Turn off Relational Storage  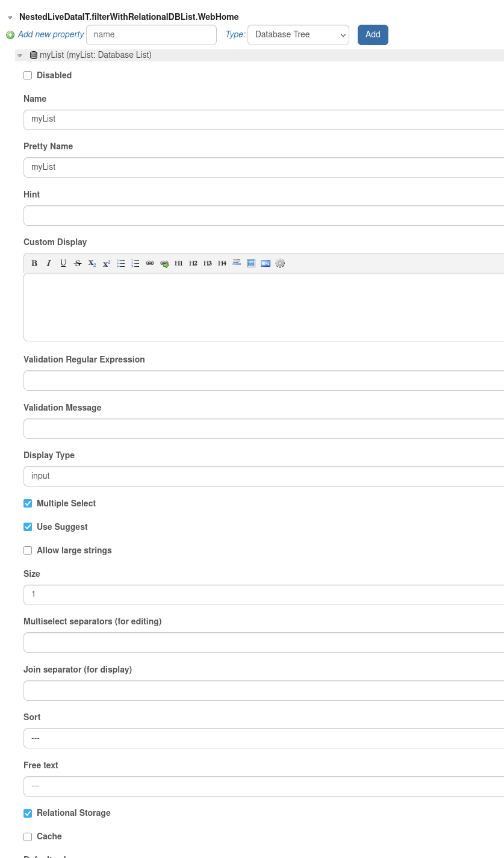(28, 813)
